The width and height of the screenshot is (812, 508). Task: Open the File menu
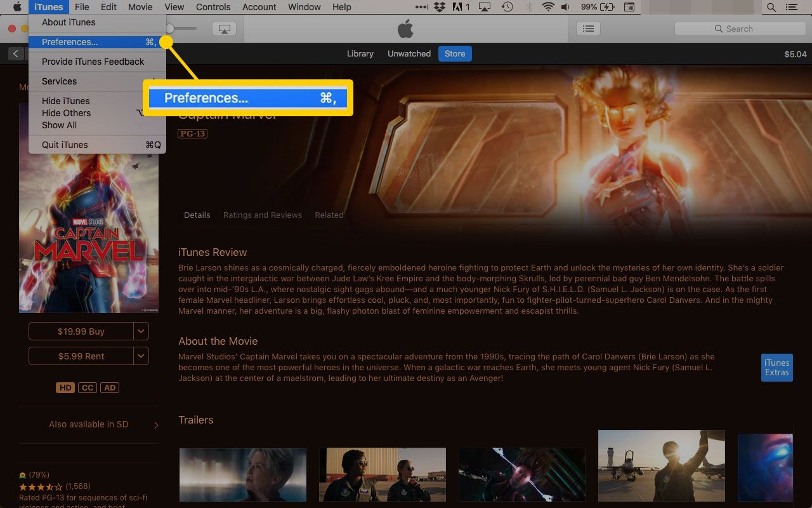point(82,7)
